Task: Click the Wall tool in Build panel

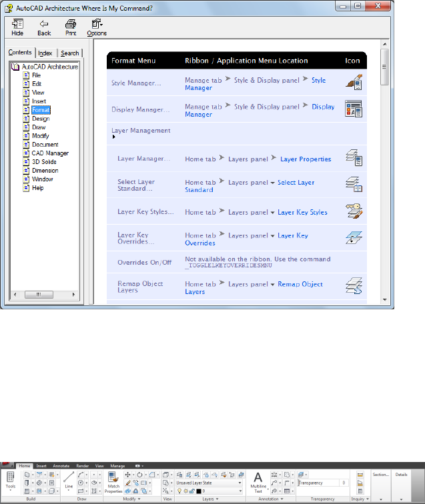Action: click(27, 475)
